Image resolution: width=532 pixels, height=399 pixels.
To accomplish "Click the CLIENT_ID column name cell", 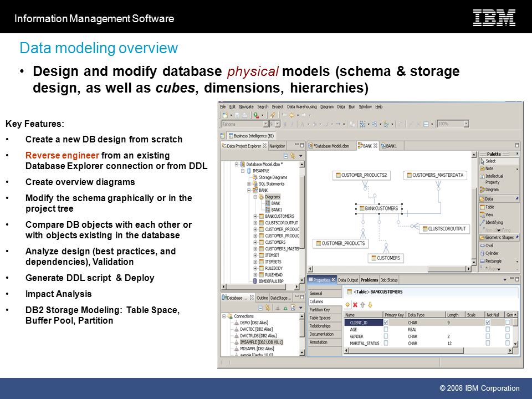I will tap(364, 323).
